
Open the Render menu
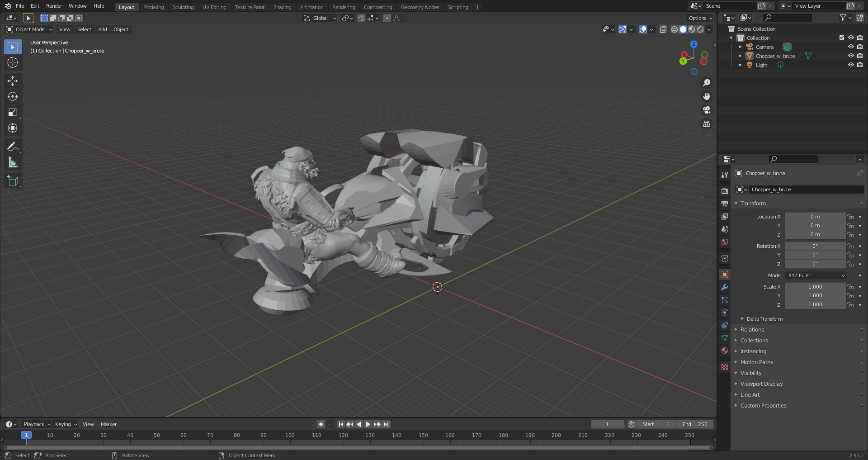pos(54,6)
